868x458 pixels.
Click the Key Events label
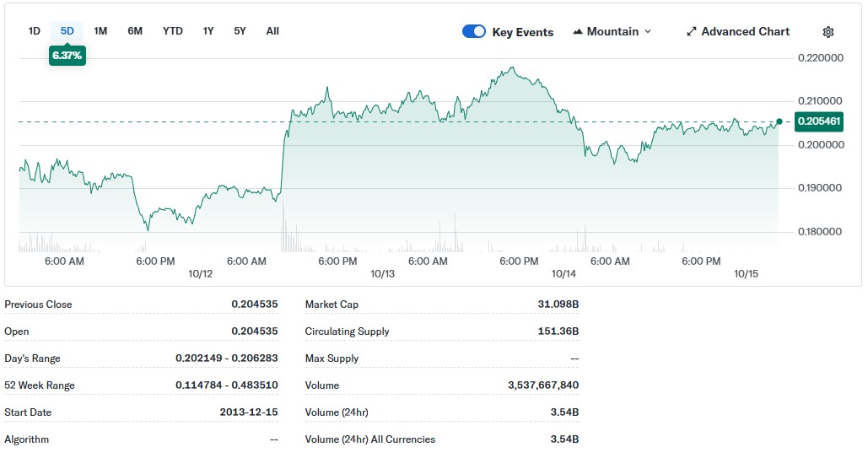(x=522, y=32)
